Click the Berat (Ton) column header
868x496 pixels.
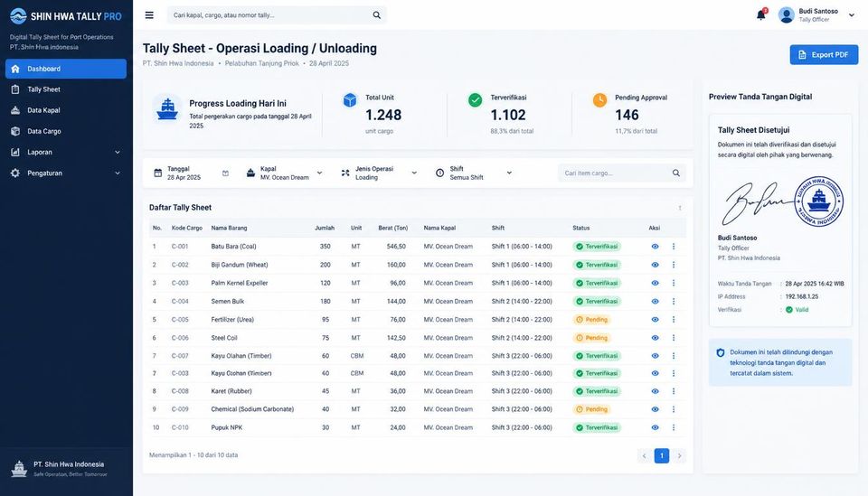click(x=393, y=228)
